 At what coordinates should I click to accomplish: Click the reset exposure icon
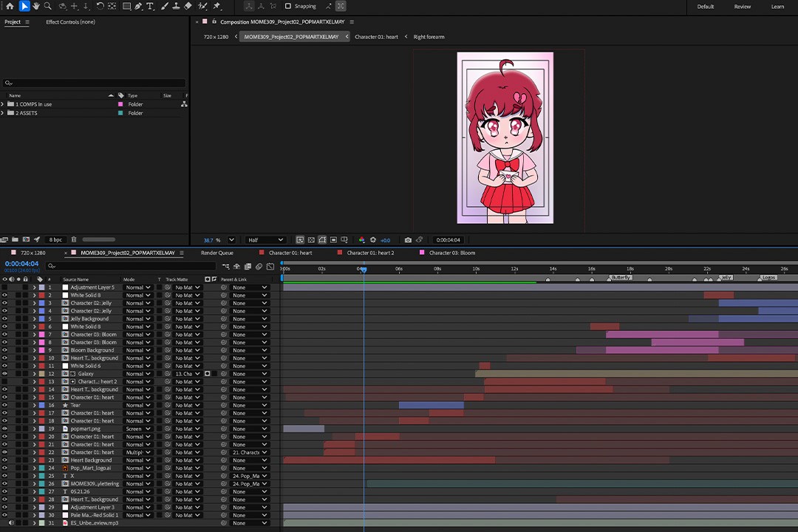[373, 240]
